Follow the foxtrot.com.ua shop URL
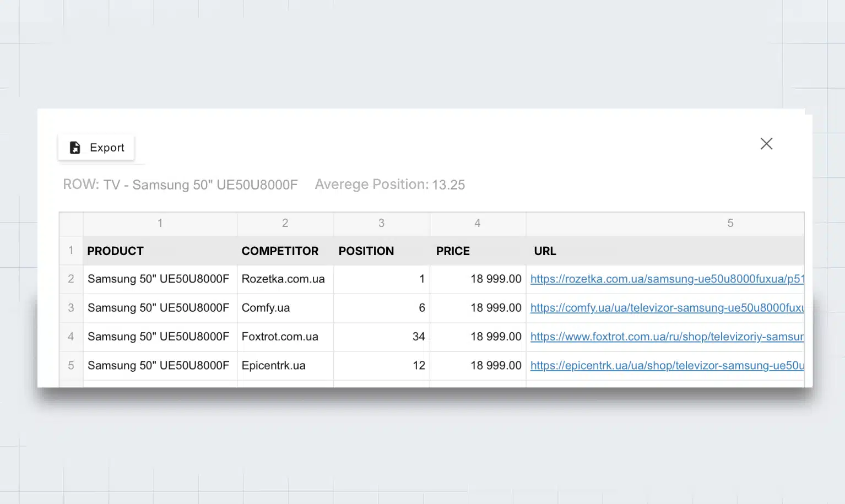This screenshot has width=845, height=504. (667, 337)
